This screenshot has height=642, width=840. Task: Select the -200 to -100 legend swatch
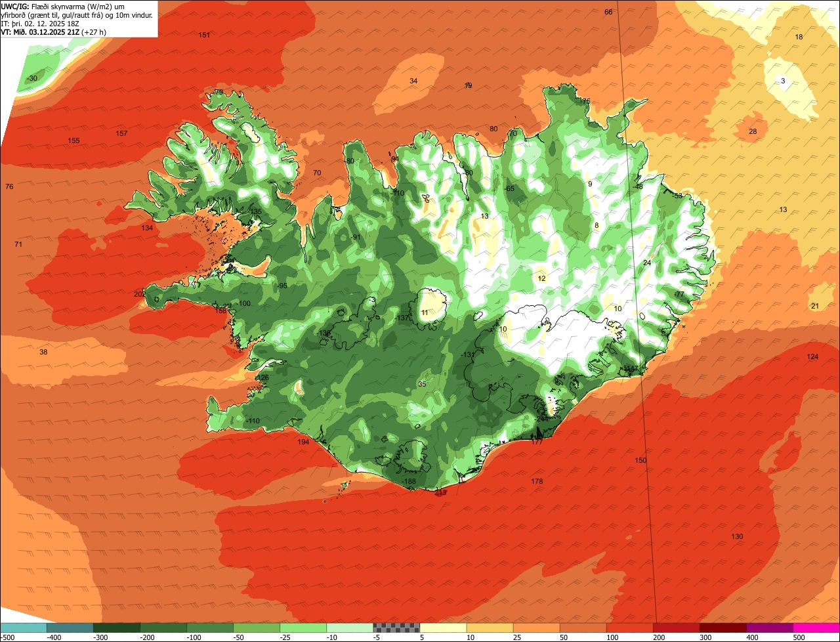[x=163, y=628]
